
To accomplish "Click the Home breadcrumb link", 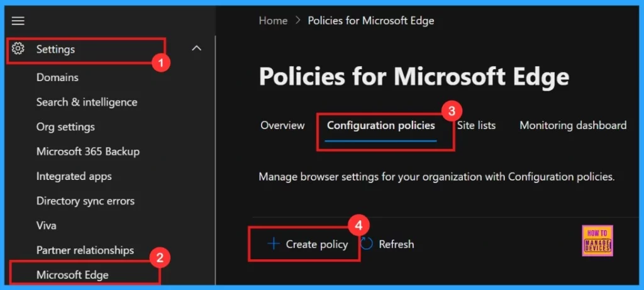I will click(273, 21).
